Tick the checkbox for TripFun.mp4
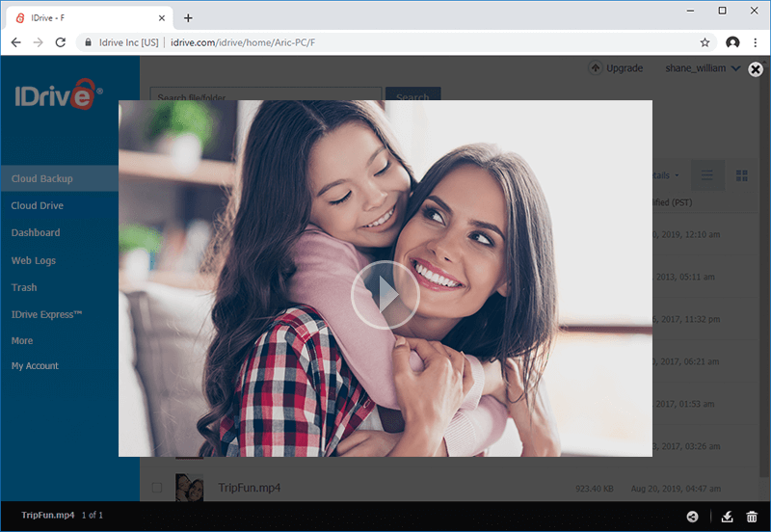The image size is (771, 532). [x=157, y=488]
